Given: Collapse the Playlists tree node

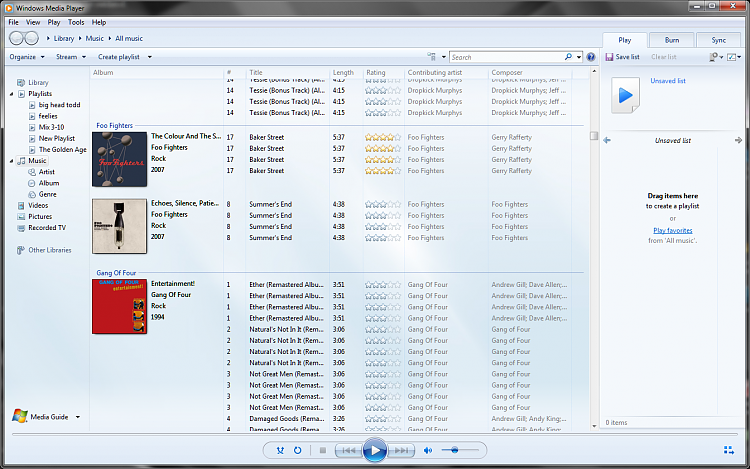Looking at the screenshot, I should click(11, 94).
